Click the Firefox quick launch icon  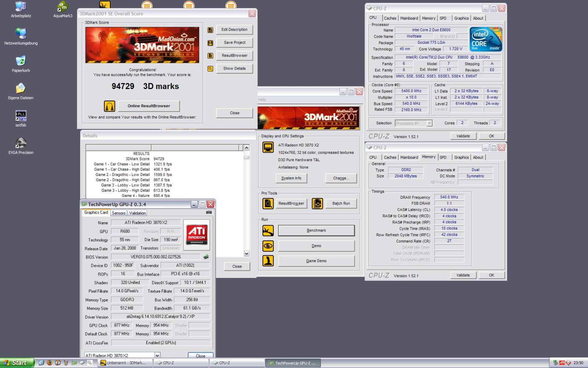pos(49,362)
